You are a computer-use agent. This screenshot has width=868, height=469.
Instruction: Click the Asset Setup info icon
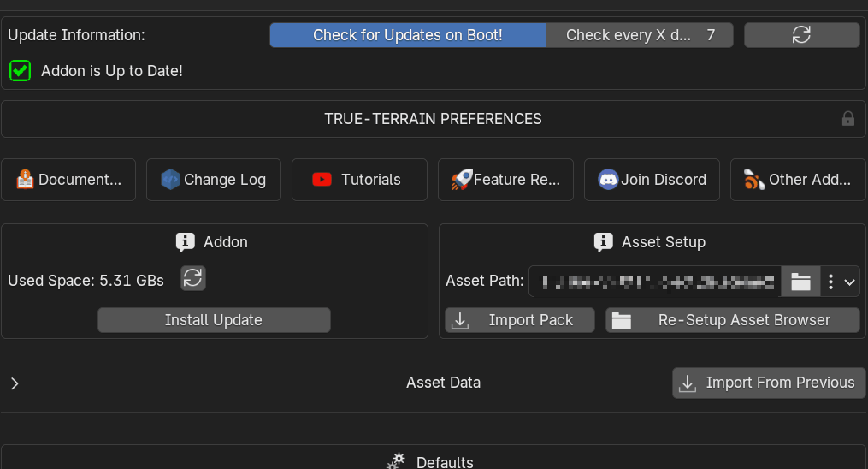[x=603, y=242]
